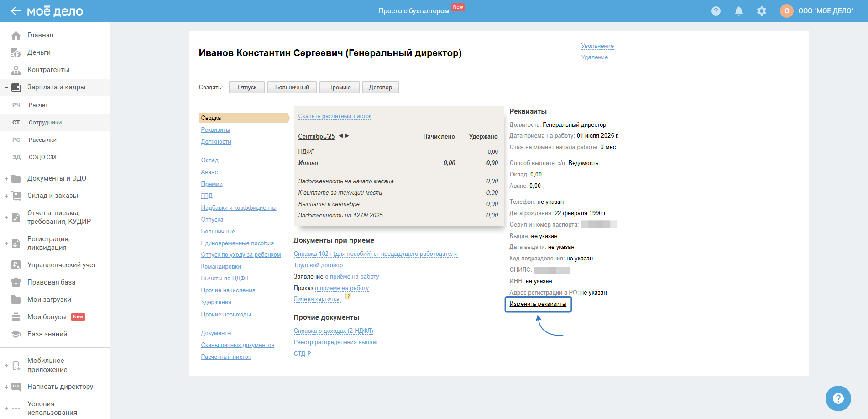This screenshot has width=868, height=419.
Task: Click the orange account avatar icon
Action: click(787, 11)
